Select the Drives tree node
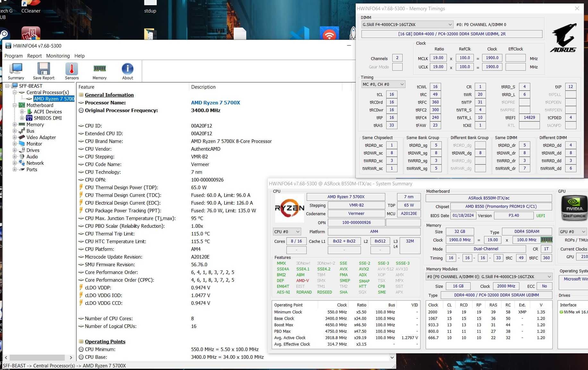Screen dimensions: 588x370 pos(33,150)
